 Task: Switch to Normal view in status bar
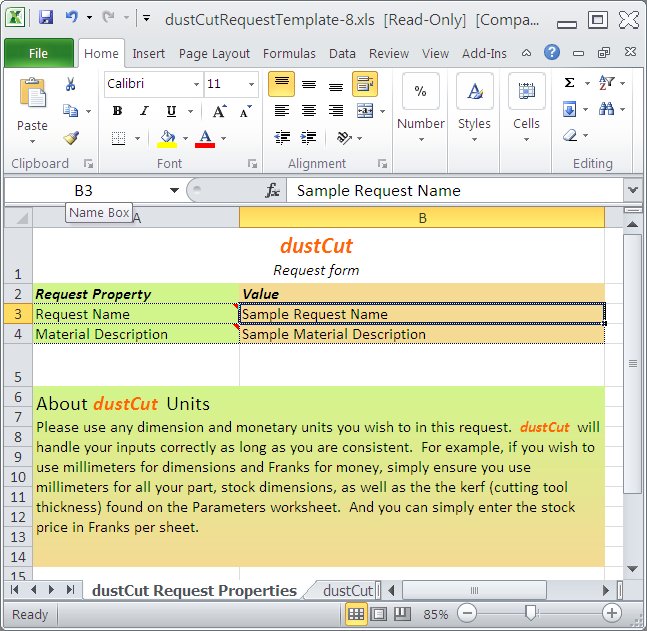356,614
